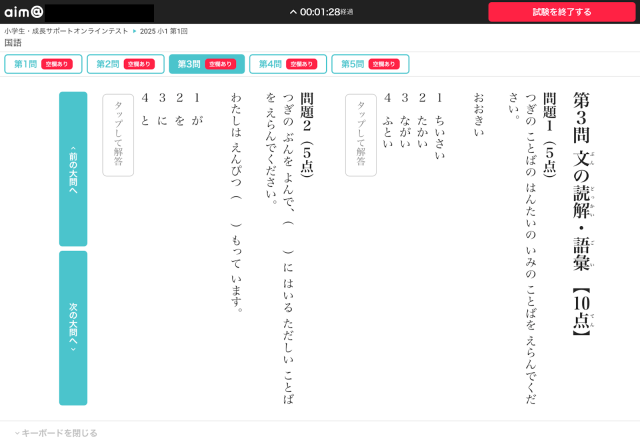Choose option 1 ちいさい

440,125
